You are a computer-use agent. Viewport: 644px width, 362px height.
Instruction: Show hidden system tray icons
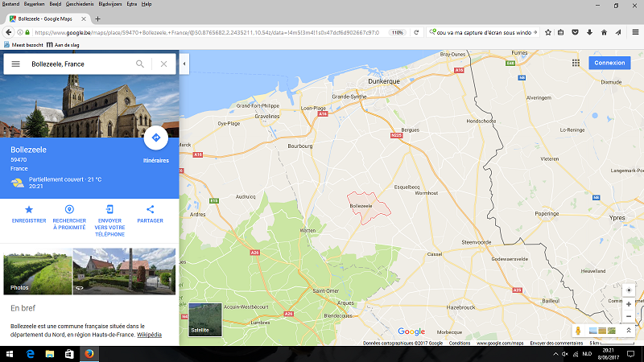pyautogui.click(x=555, y=354)
